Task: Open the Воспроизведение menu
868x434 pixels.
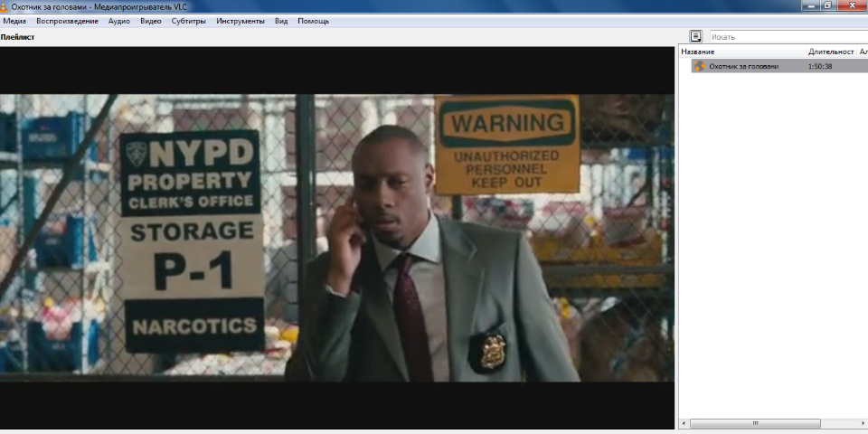Action: click(x=67, y=21)
